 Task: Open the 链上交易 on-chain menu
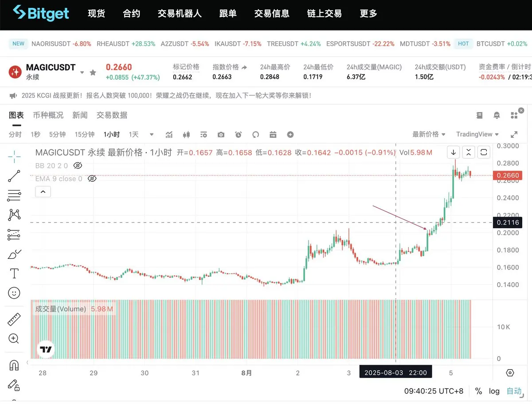(x=325, y=14)
